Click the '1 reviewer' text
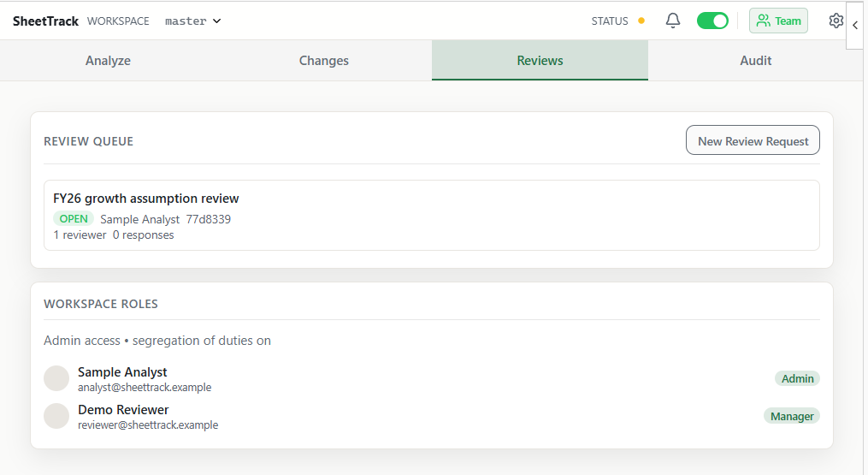868x475 pixels. tap(80, 235)
